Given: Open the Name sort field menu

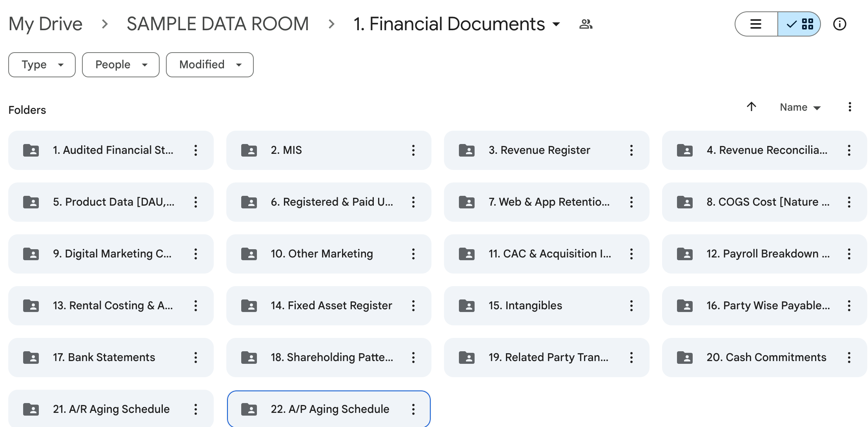Looking at the screenshot, I should (800, 108).
